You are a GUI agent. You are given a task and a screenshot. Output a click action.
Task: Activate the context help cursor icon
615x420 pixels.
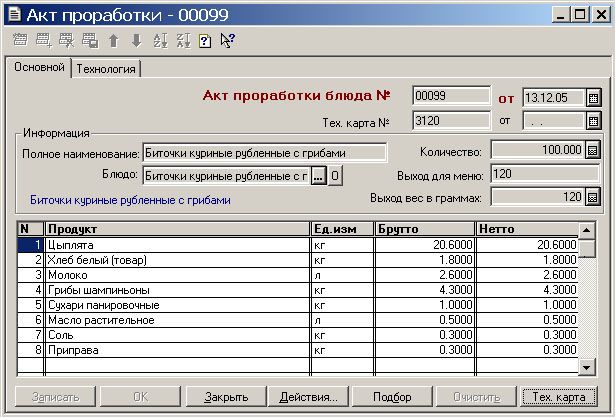[227, 40]
